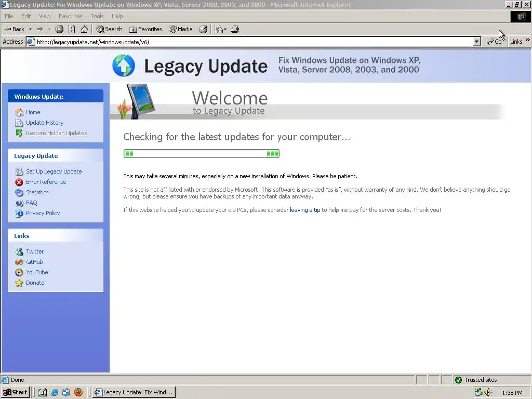
Task: Launch Internet Explorer from Quick Launch
Action: click(x=54, y=392)
